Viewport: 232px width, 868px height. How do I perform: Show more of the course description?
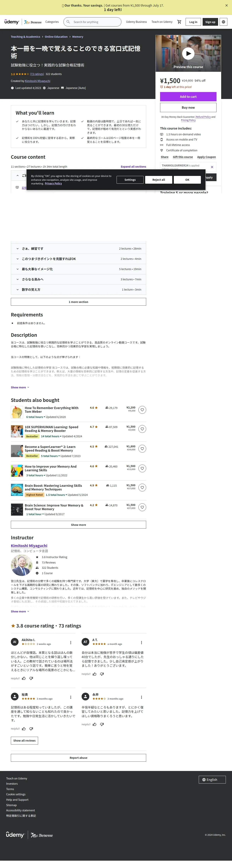[20, 387]
